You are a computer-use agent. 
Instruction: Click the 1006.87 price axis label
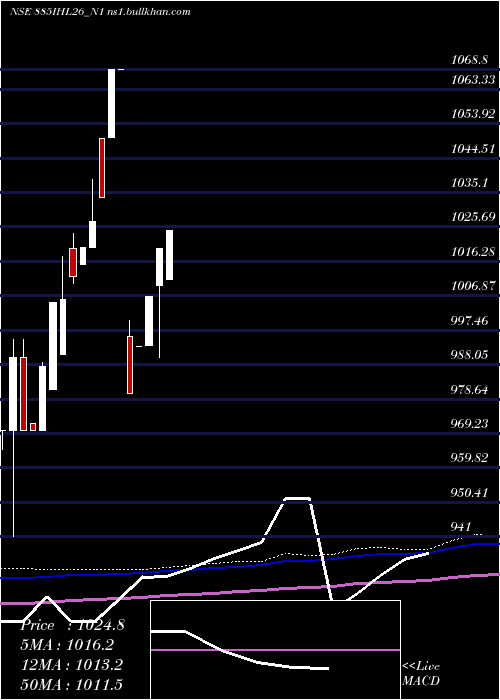(x=473, y=286)
